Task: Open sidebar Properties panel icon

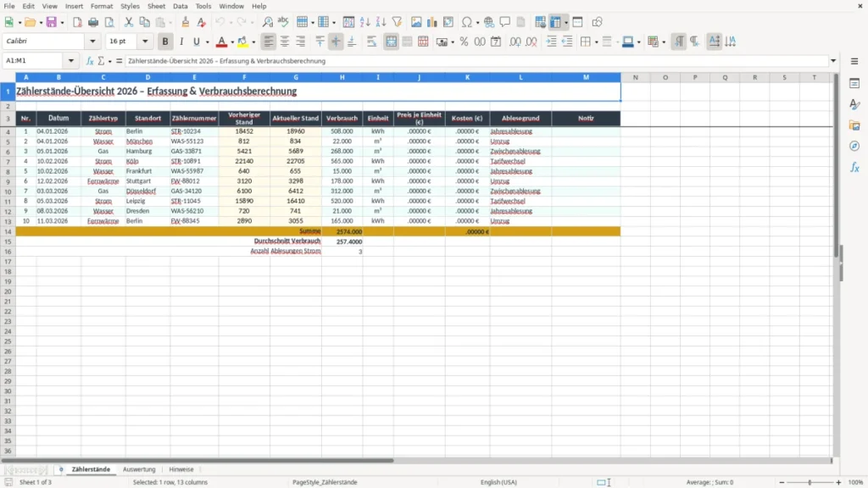Action: coord(854,84)
